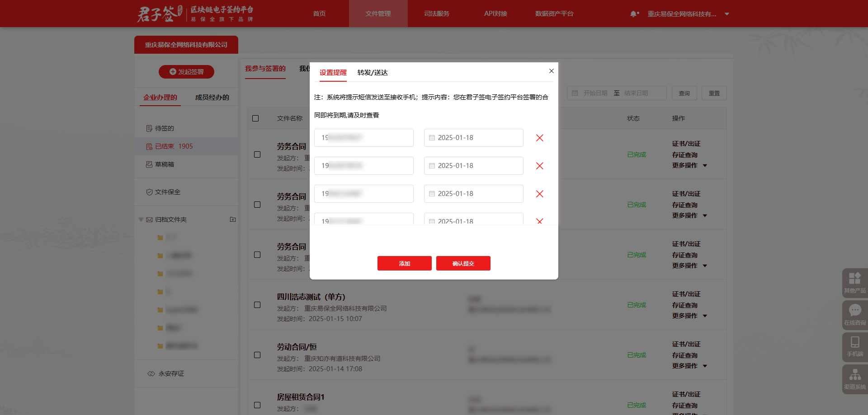Click the 发起签署 button
Viewport: 868px width, 415px height.
pyautogui.click(x=186, y=72)
